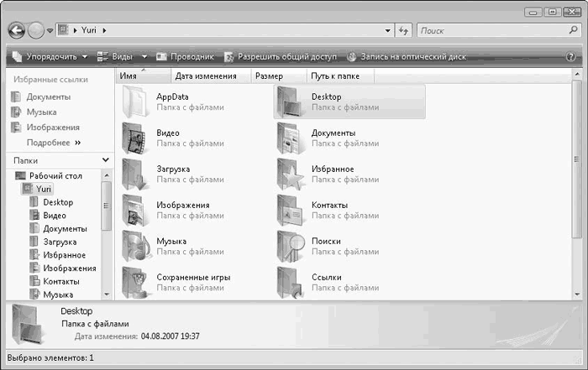Click the Back navigation arrow button
This screenshot has width=588, height=370.
pos(16,30)
